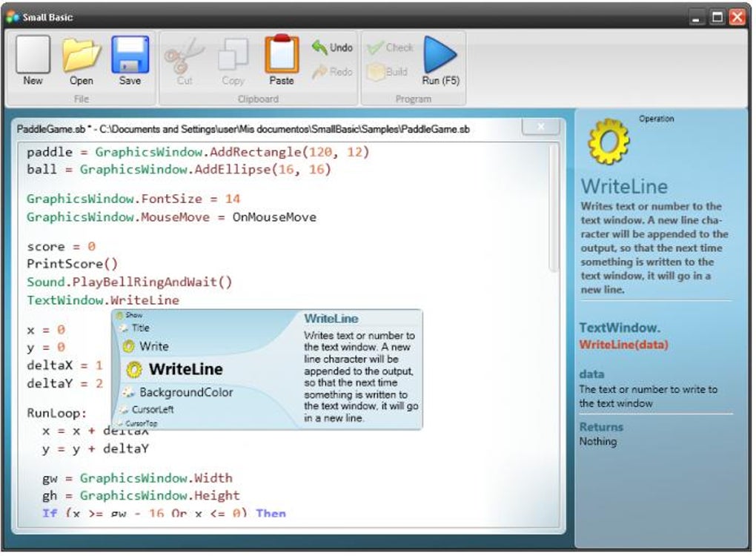Choose Write in the IntelliSense list
The image size is (756, 556).
click(x=145, y=346)
